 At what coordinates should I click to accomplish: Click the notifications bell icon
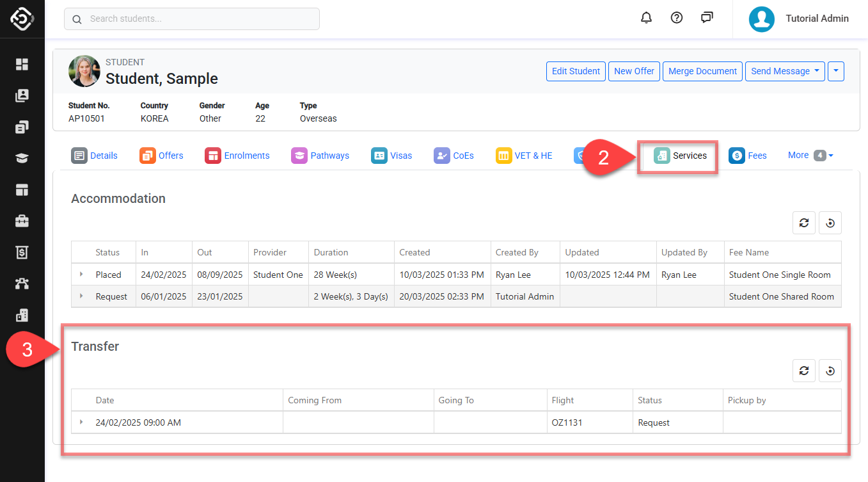coord(646,18)
